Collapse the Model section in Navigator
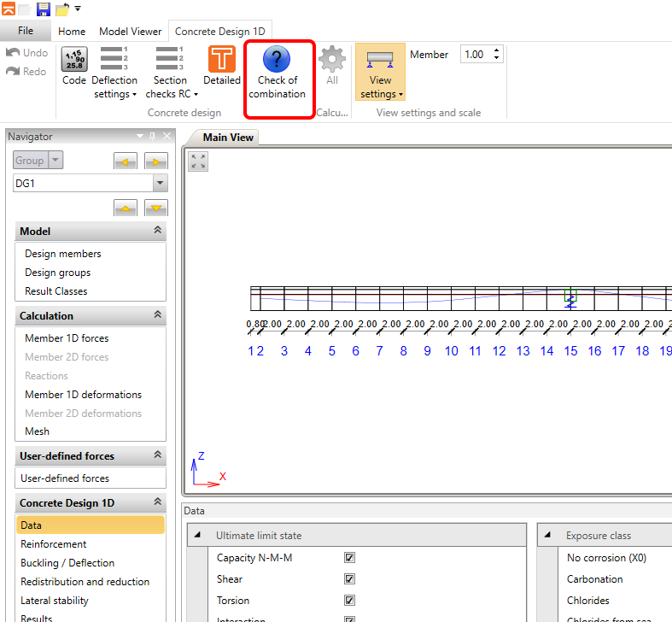672x622 pixels. click(157, 232)
